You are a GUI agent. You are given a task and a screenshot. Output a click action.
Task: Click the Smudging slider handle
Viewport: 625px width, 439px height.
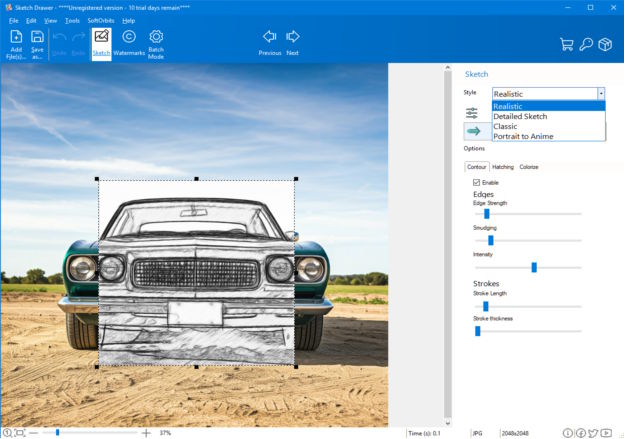tap(491, 240)
